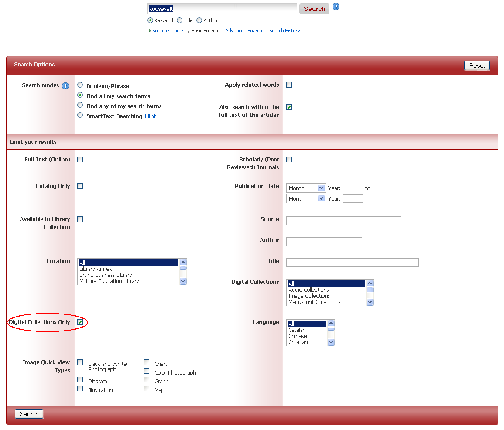Image resolution: width=504 pixels, height=430 pixels.
Task: Click the green arrow next to Search Options
Action: tap(150, 31)
